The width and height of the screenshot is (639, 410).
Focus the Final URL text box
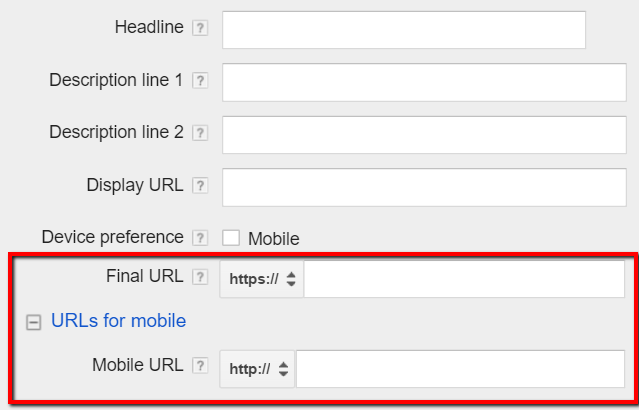(x=464, y=279)
